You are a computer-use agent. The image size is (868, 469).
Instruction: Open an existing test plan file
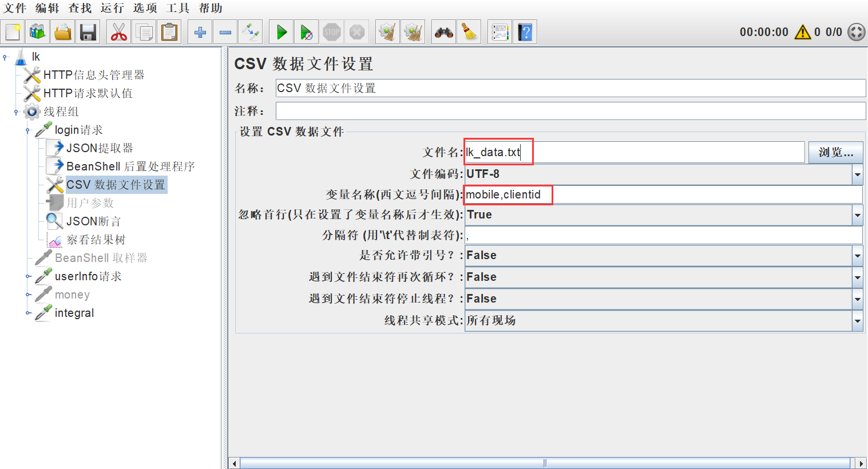point(62,31)
